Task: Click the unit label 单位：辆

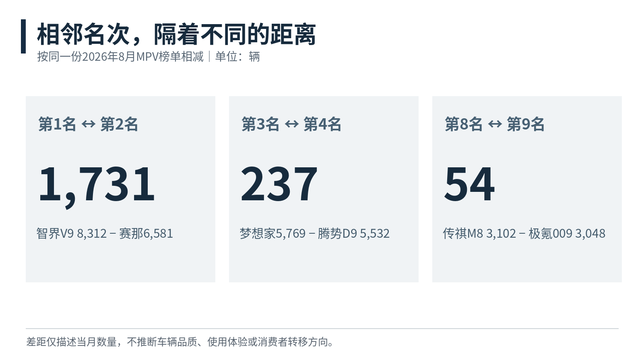Action: (x=237, y=57)
